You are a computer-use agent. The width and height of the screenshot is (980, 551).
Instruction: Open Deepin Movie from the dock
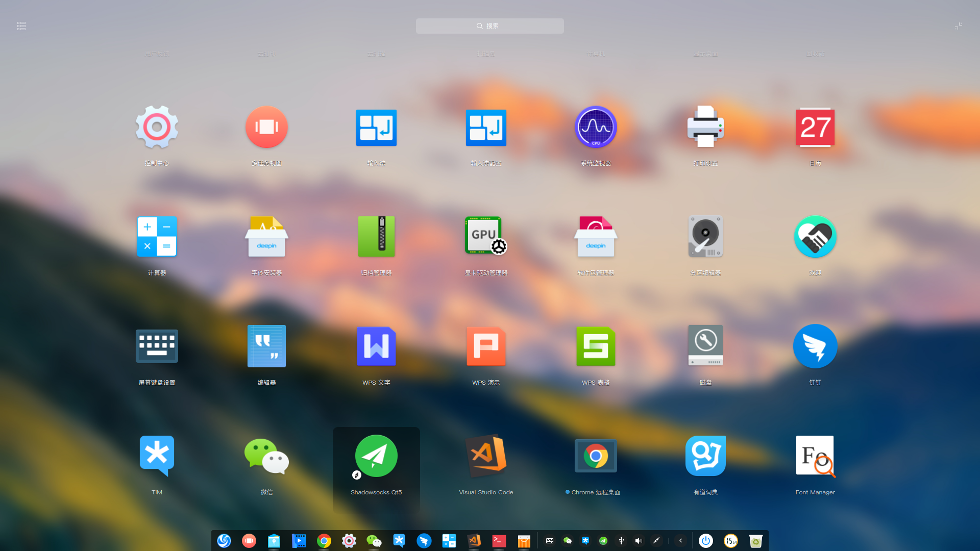pyautogui.click(x=299, y=541)
